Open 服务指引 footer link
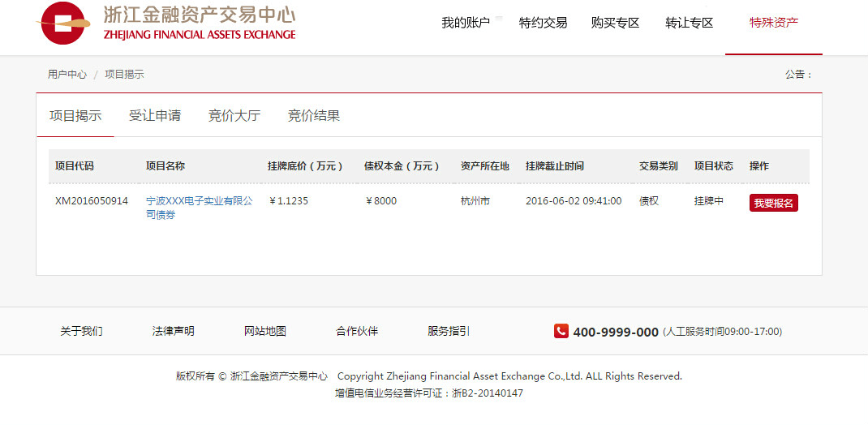Image resolution: width=868 pixels, height=425 pixels. point(449,332)
